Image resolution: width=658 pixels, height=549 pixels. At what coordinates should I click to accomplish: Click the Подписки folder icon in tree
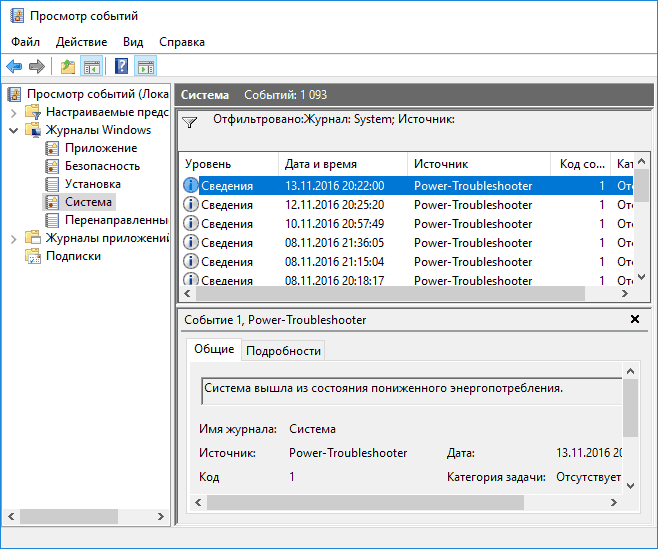coord(33,256)
